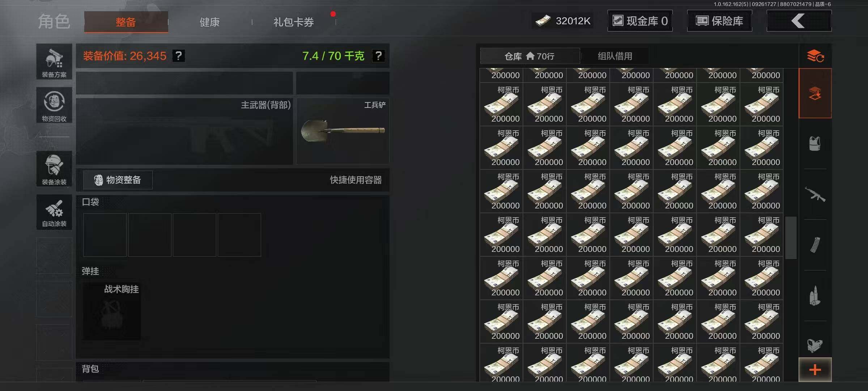Switch to 组队借用 tab
This screenshot has height=391, width=868.
coord(615,56)
